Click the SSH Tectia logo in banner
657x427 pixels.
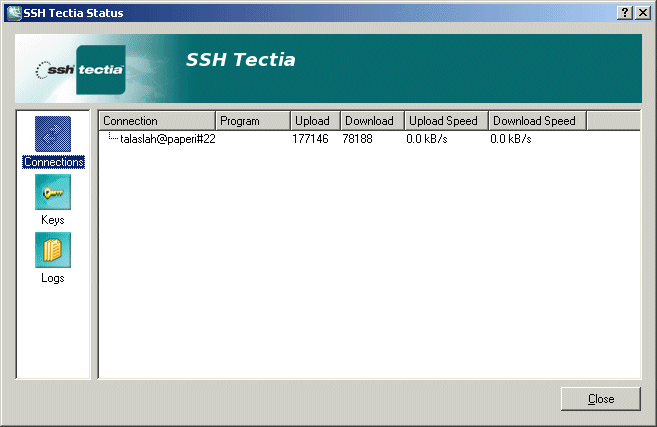pos(80,70)
